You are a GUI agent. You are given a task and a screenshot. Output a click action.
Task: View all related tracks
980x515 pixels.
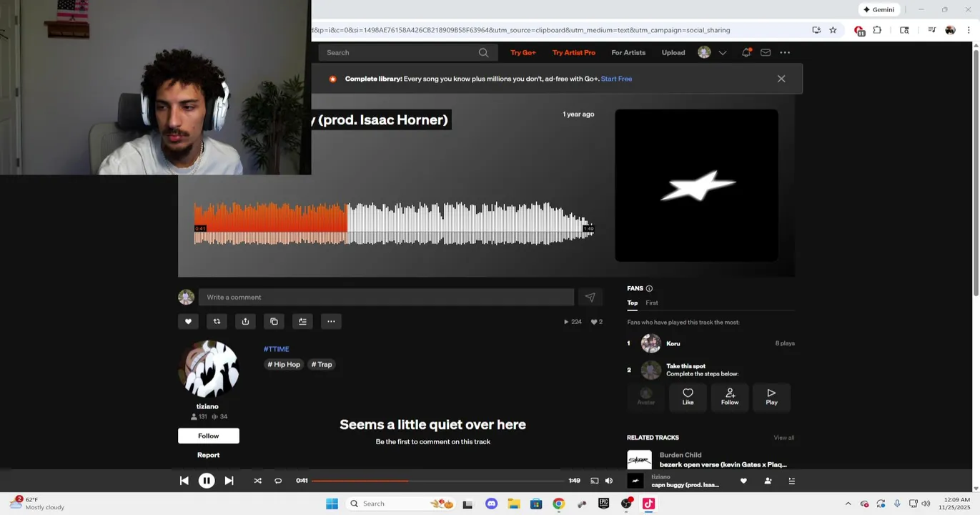click(783, 438)
